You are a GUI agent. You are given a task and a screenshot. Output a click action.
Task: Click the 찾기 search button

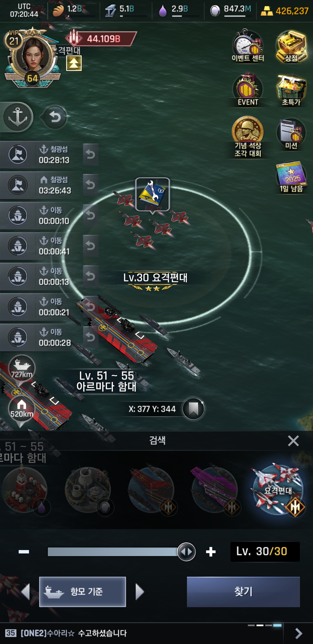coord(243,592)
